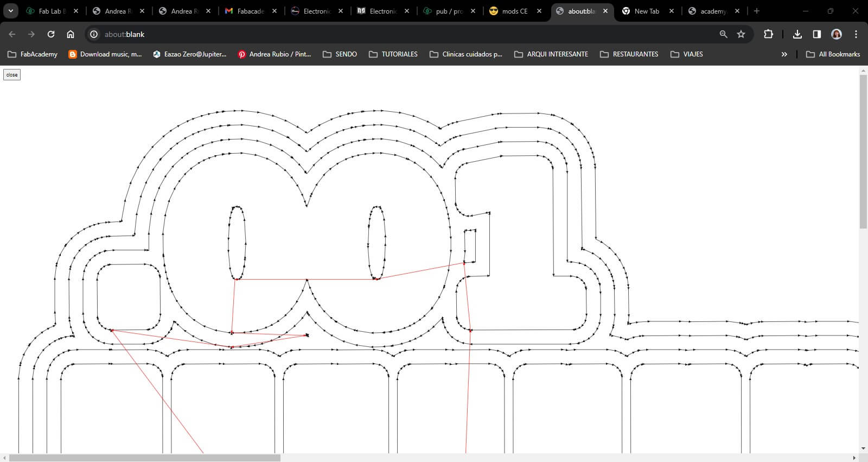Open the RESTAURANTES bookmark folder
This screenshot has width=868, height=462.
(629, 54)
